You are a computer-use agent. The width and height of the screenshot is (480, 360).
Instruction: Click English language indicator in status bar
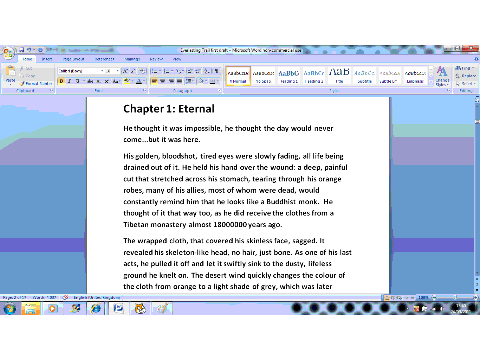point(96,297)
